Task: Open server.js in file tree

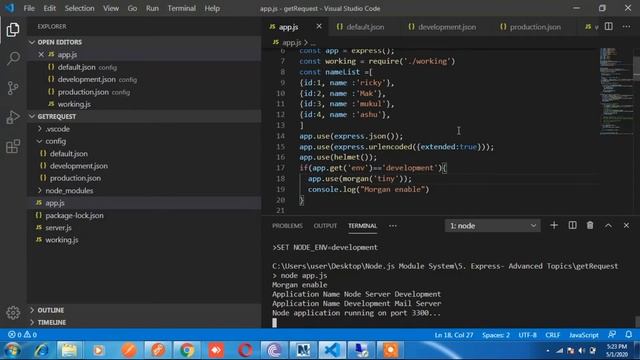Action: (58, 227)
